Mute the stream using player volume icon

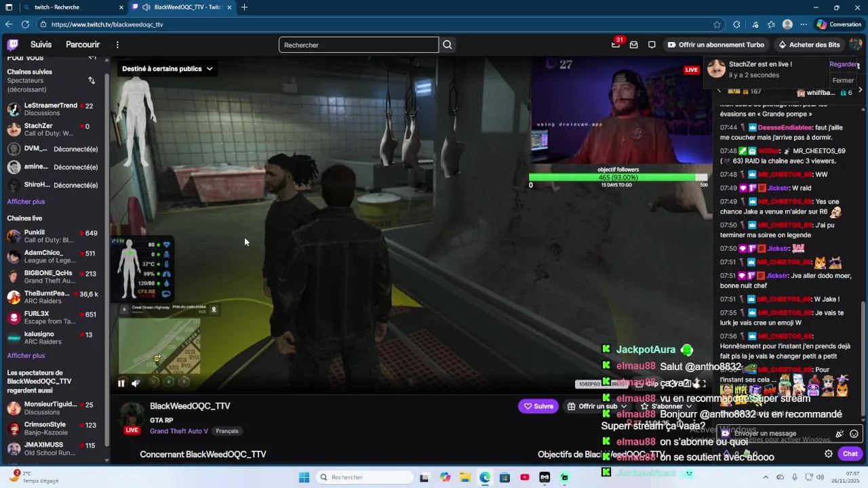tap(136, 383)
